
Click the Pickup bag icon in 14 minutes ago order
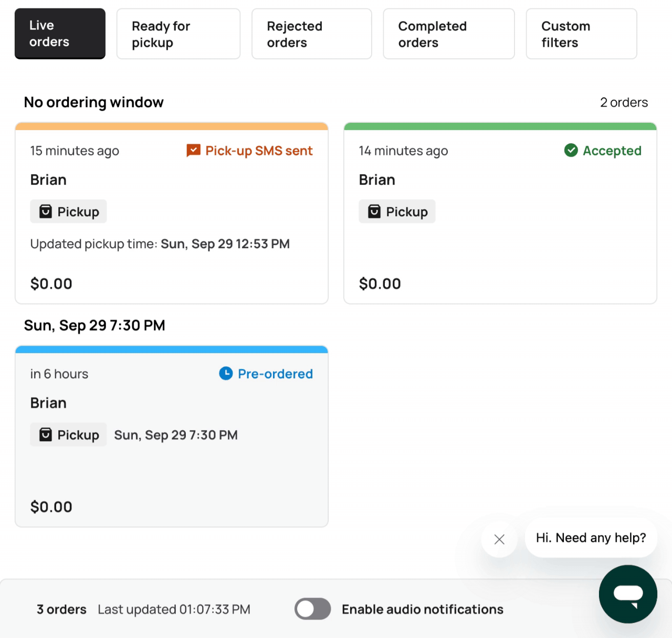pyautogui.click(x=374, y=211)
